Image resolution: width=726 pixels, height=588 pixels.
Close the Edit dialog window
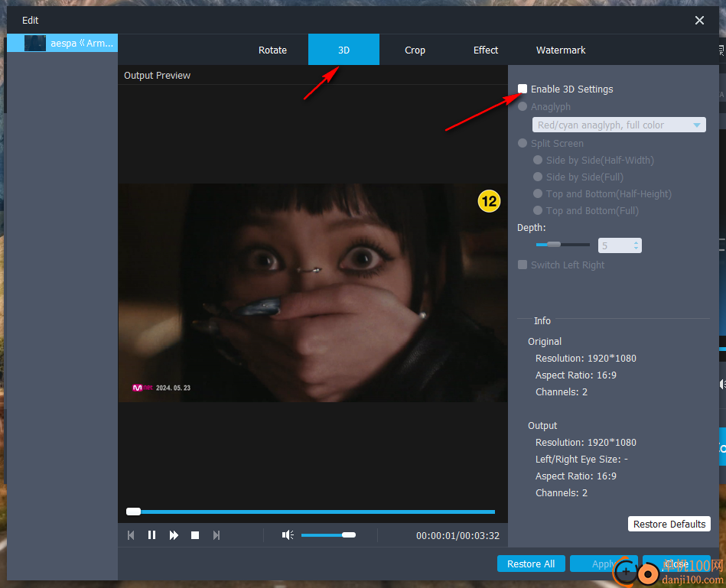coord(699,21)
